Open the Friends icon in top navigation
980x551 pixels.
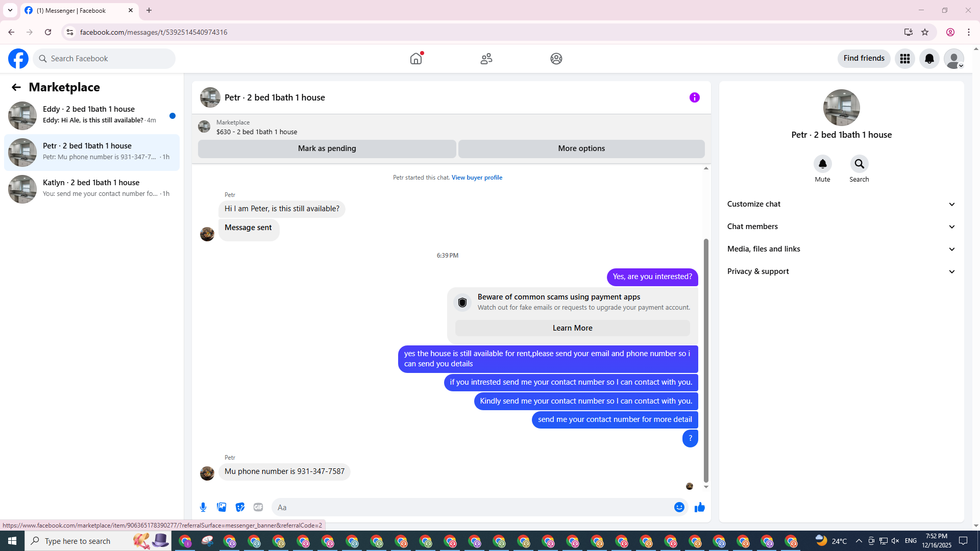[486, 59]
